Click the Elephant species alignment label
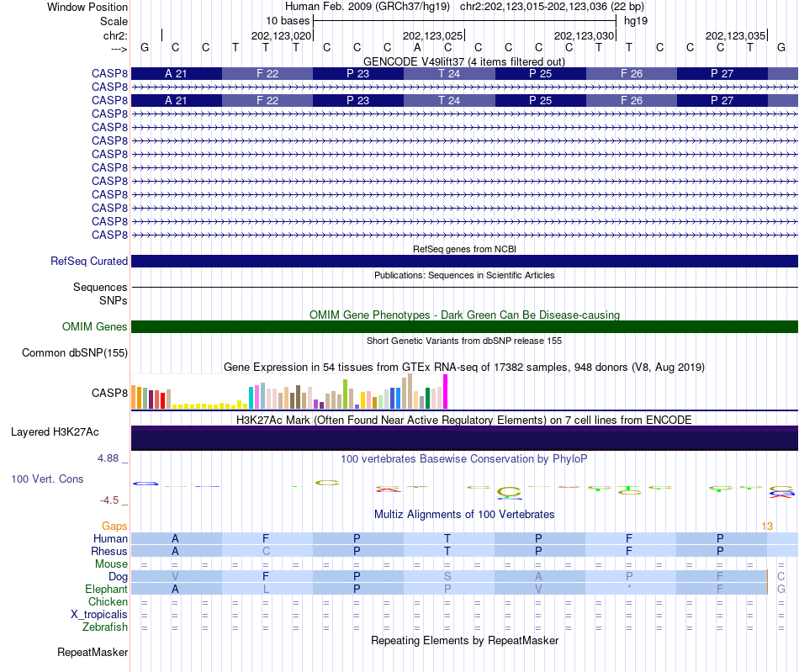 click(x=106, y=589)
